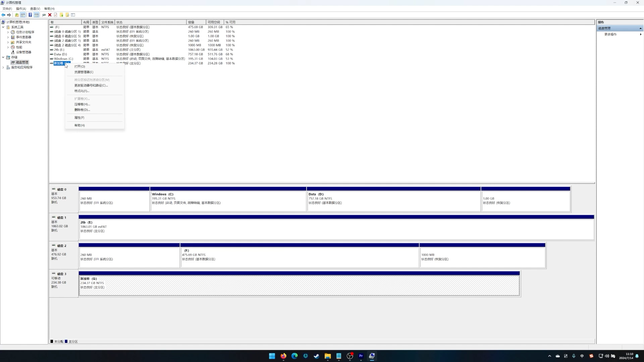Open Steam from the taskbar

316,356
